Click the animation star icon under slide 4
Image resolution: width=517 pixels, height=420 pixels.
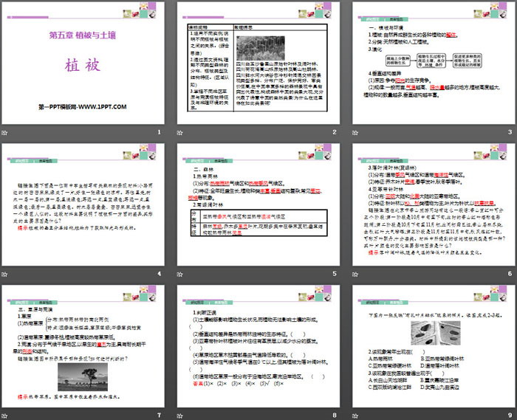click(x=4, y=274)
